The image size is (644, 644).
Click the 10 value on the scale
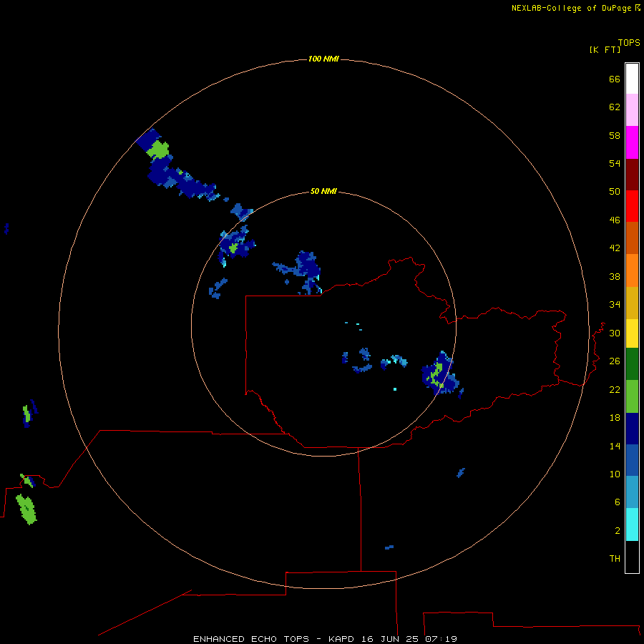click(x=615, y=474)
